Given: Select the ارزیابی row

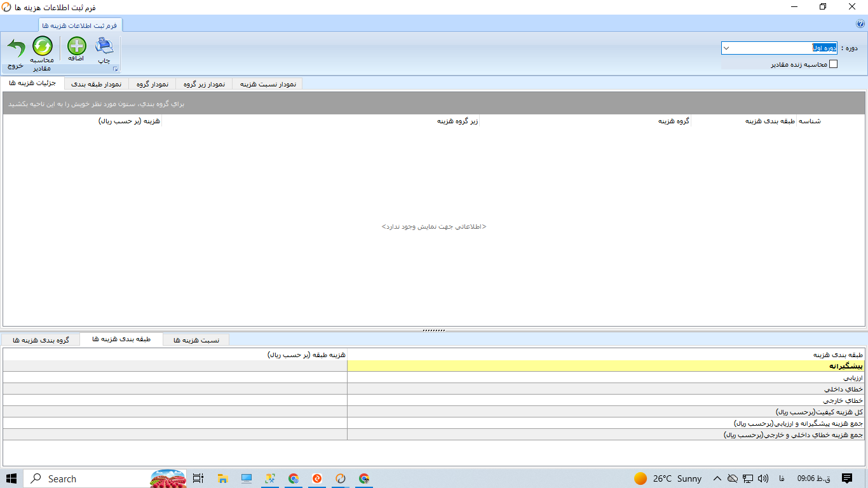Looking at the screenshot, I should click(434, 377).
